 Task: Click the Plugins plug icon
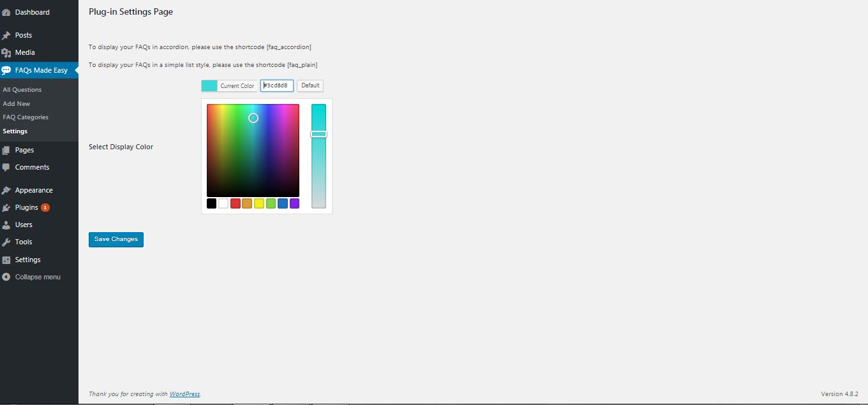click(6, 207)
